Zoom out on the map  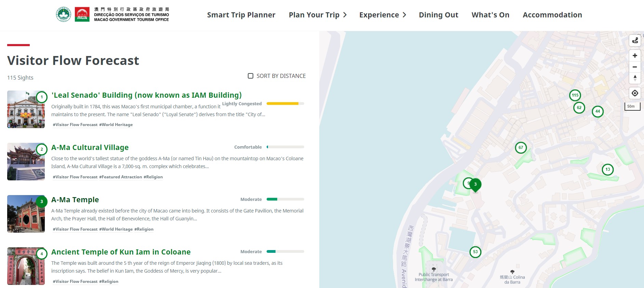click(635, 67)
